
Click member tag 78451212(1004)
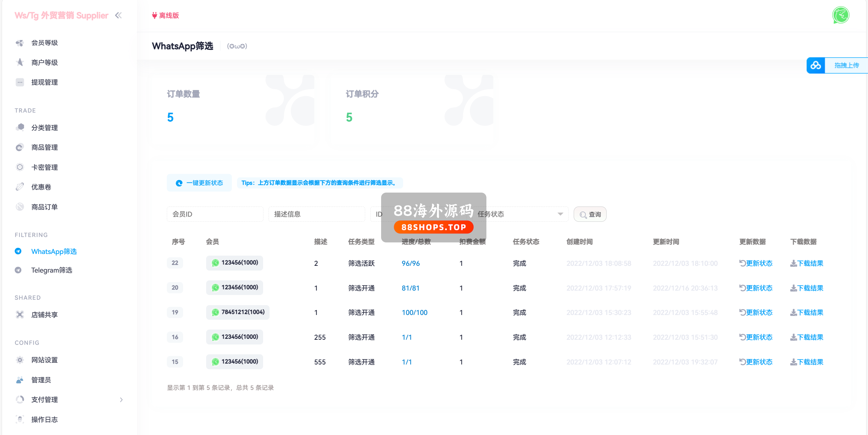pyautogui.click(x=238, y=312)
